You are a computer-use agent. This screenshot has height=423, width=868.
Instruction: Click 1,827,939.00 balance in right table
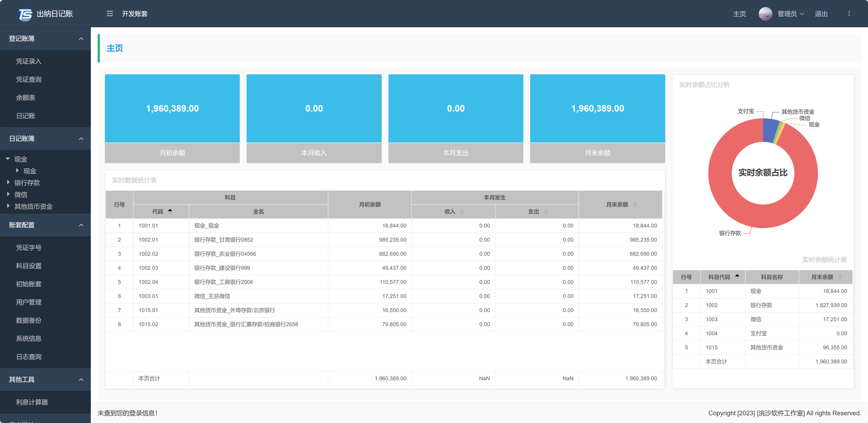(831, 305)
